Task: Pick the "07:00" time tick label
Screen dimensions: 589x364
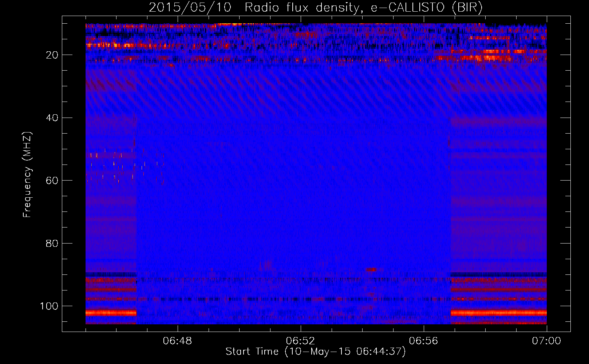Action: (x=546, y=341)
